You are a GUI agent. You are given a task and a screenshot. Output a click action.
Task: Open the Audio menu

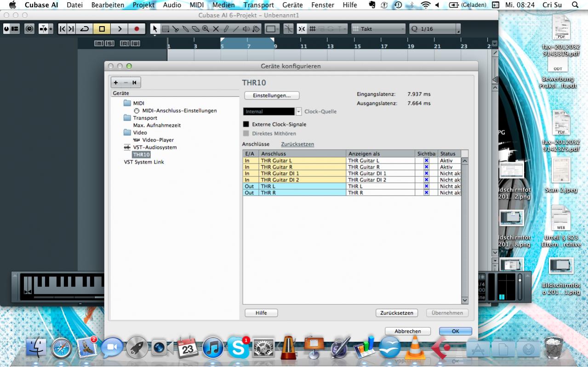(172, 5)
